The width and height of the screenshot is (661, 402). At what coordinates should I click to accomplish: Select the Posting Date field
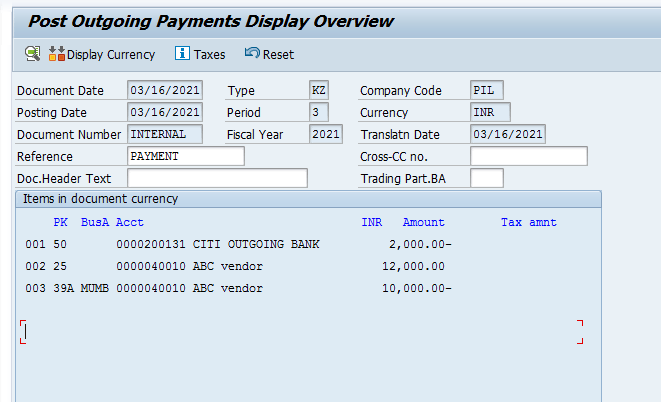coord(165,112)
